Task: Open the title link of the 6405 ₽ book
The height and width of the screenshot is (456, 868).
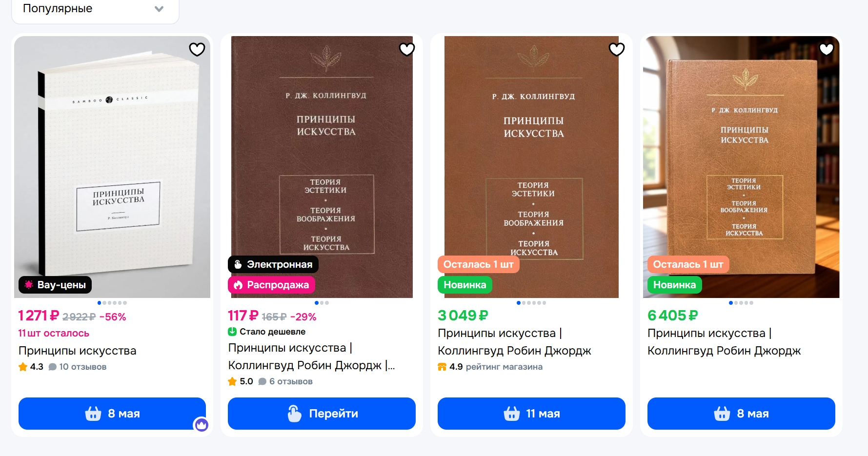Action: (x=724, y=342)
